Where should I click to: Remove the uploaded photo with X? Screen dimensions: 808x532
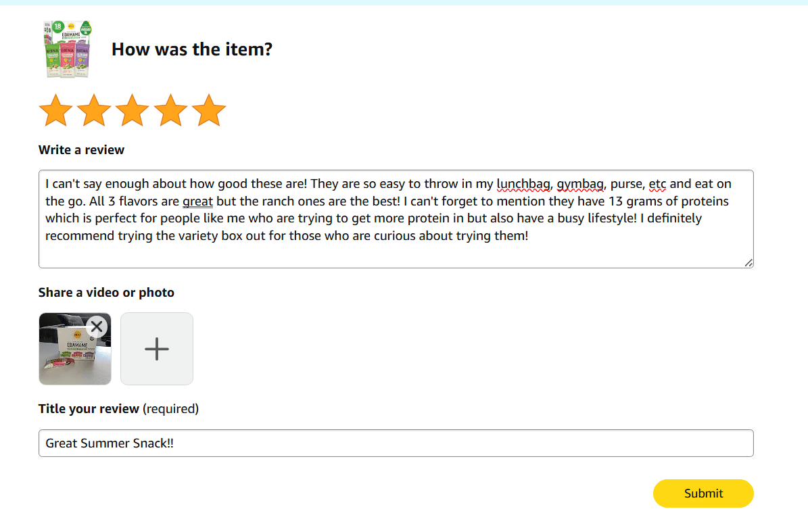click(x=97, y=327)
